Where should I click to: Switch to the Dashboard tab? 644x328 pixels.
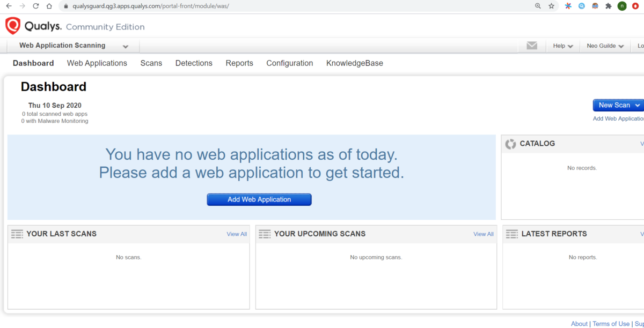pos(33,63)
